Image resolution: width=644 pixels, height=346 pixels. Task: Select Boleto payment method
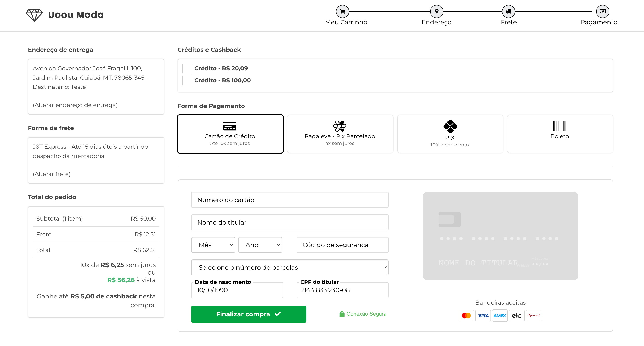[x=560, y=134]
